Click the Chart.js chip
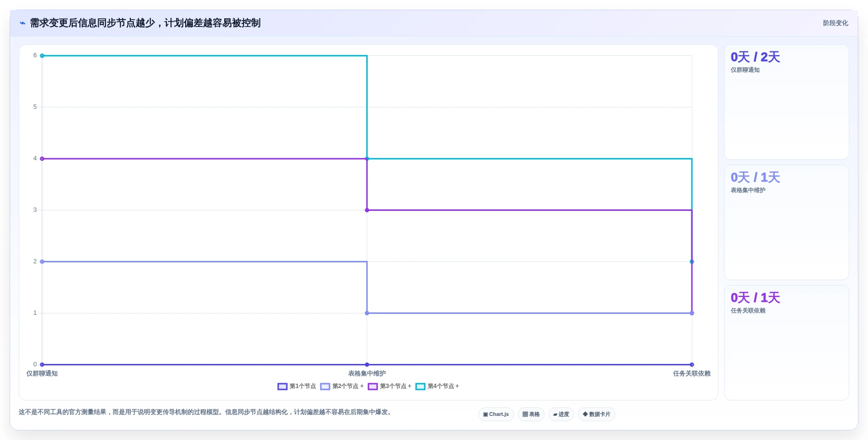 496,414
